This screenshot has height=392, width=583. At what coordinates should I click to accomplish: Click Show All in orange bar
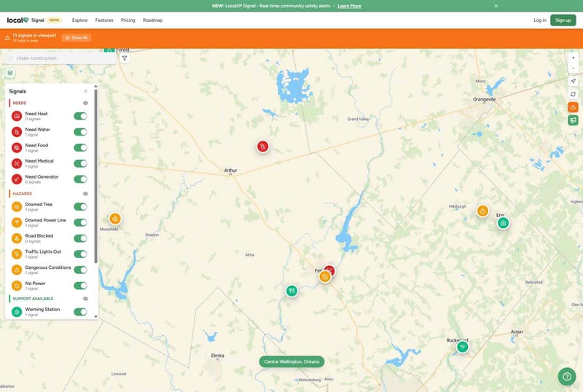pyautogui.click(x=77, y=38)
